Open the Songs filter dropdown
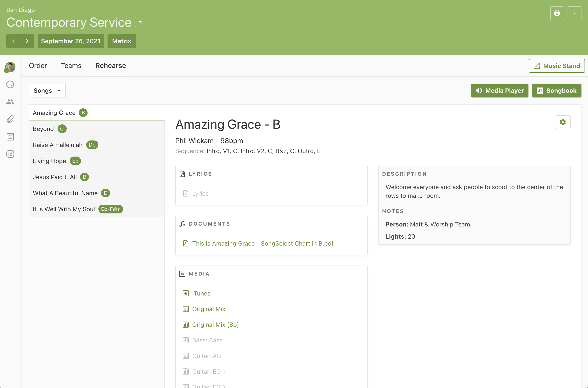The image size is (588, 388). pos(47,91)
